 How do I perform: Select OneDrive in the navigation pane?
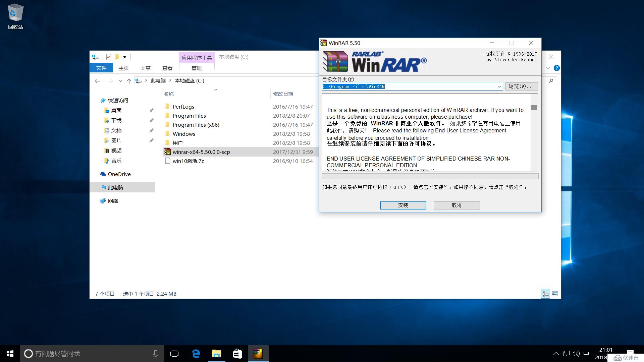pyautogui.click(x=119, y=174)
